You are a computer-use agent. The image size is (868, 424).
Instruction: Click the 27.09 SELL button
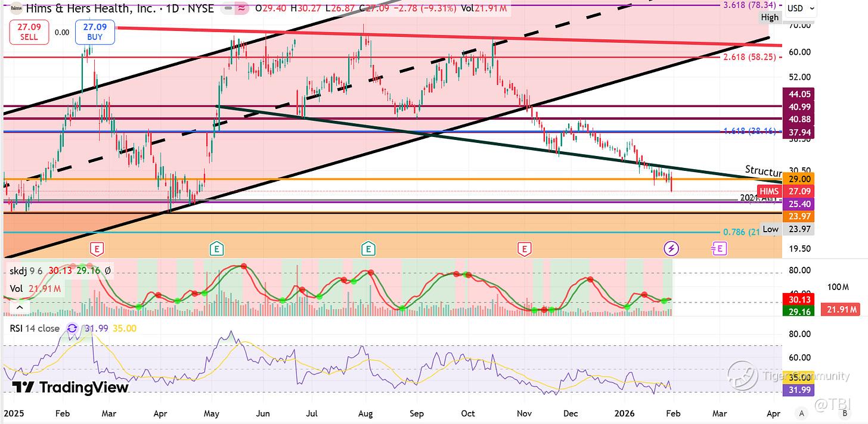point(29,32)
